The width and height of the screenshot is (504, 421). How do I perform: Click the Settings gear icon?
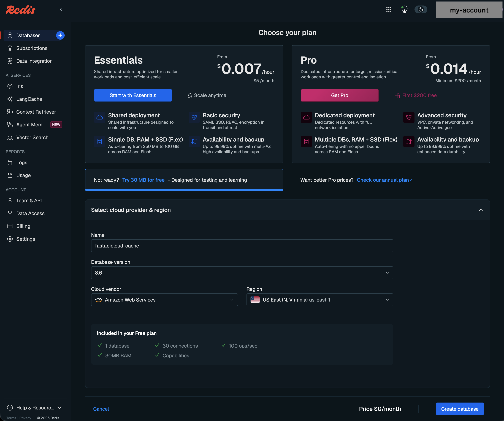(x=10, y=239)
